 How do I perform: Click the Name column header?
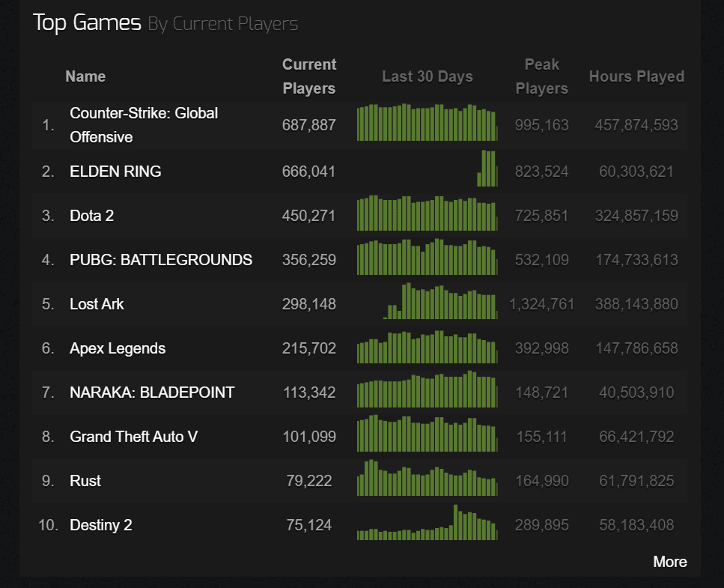tap(85, 76)
